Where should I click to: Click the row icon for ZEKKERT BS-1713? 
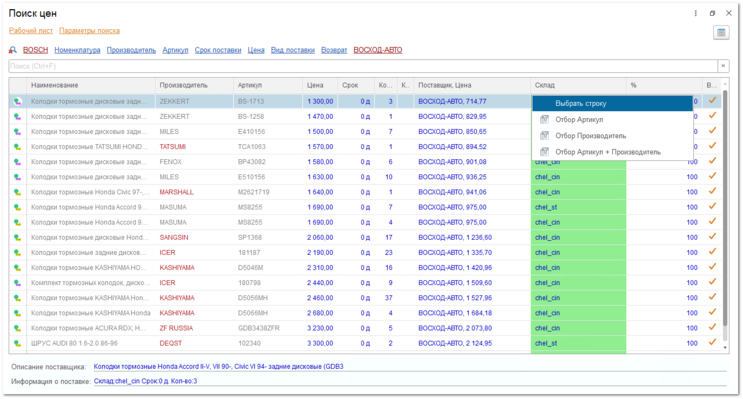point(18,101)
